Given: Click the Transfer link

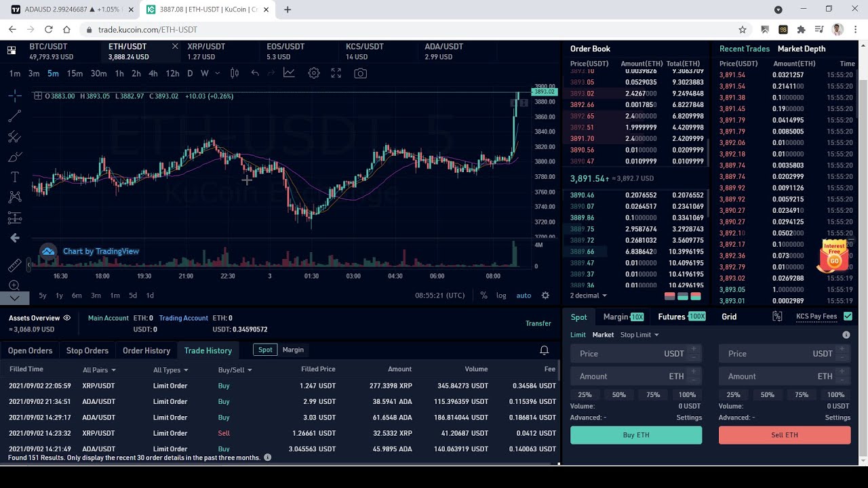Looking at the screenshot, I should click(538, 323).
